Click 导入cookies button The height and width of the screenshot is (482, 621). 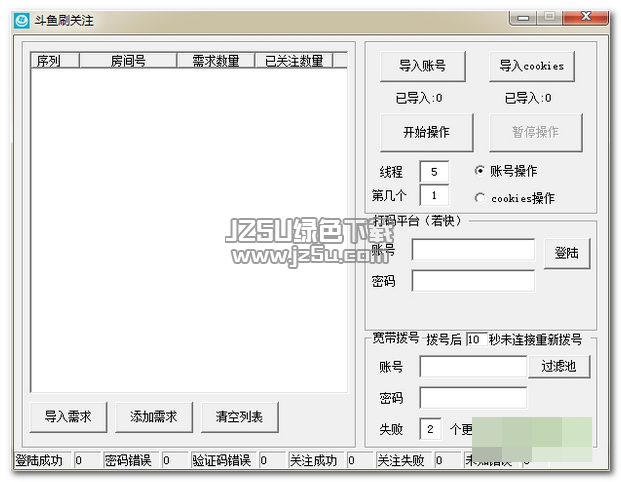(x=532, y=66)
